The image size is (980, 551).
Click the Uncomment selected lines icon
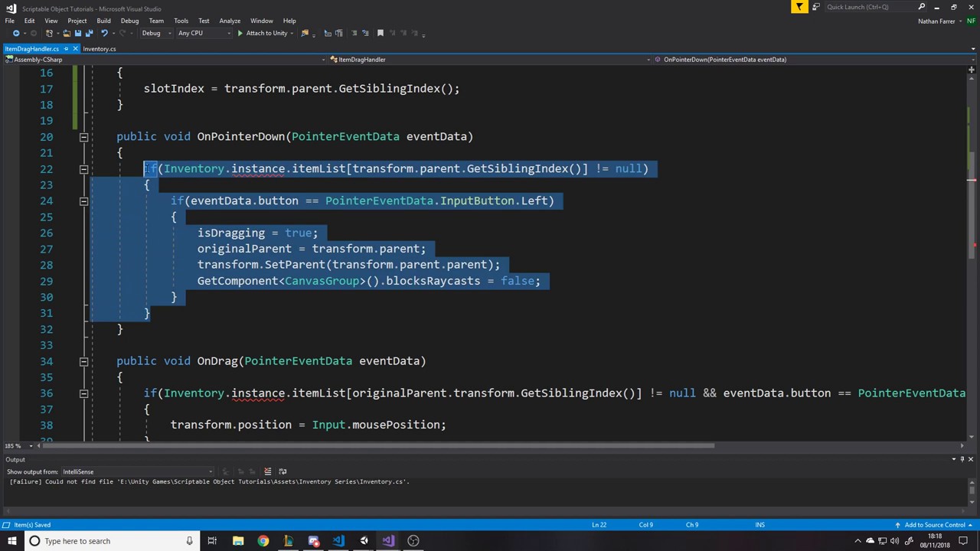[364, 33]
